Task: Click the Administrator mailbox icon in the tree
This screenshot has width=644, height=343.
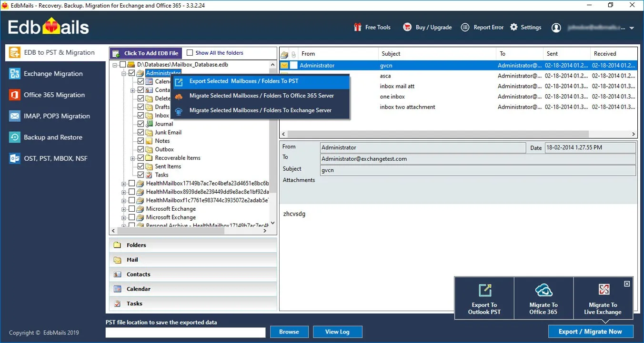Action: click(141, 73)
